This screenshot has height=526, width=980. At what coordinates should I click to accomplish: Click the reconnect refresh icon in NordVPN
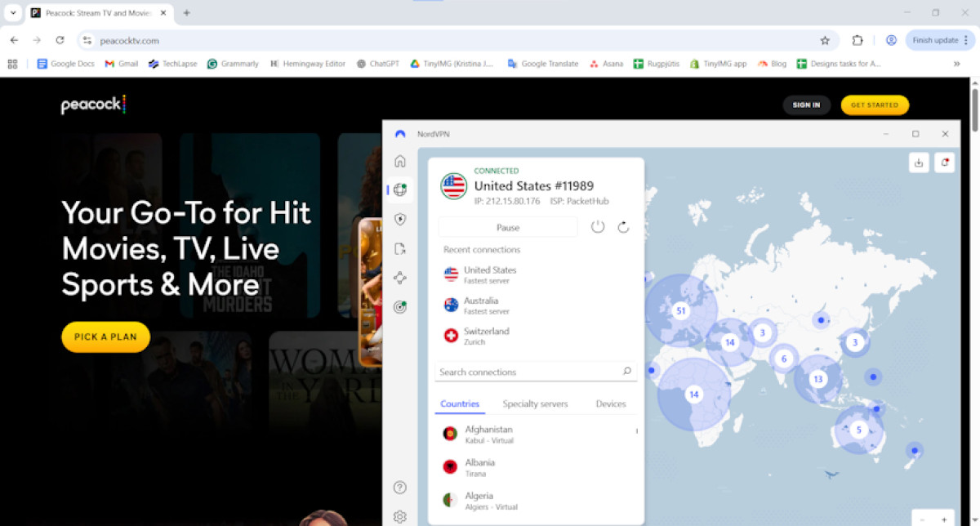click(x=623, y=227)
